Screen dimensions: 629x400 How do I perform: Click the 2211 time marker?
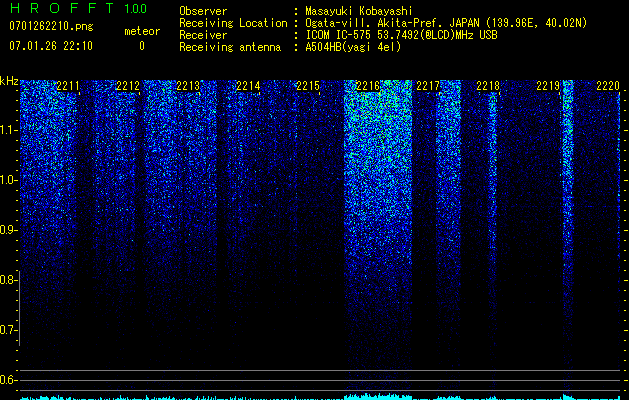(x=68, y=86)
